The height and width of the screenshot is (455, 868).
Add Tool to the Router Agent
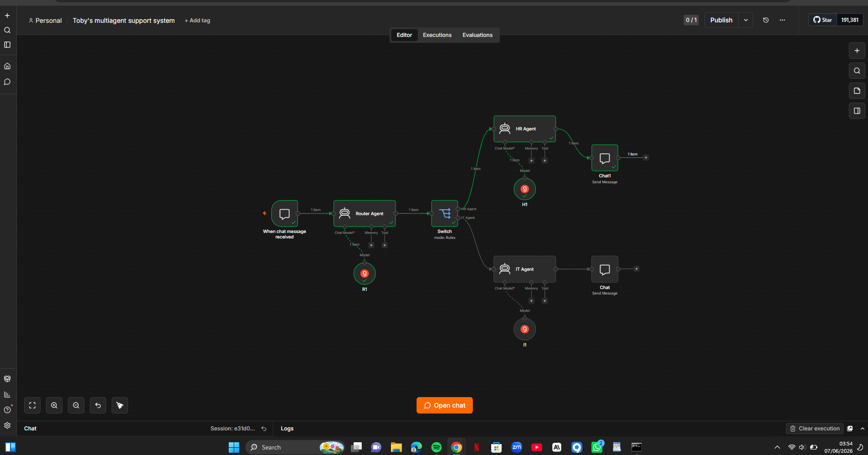(x=385, y=245)
